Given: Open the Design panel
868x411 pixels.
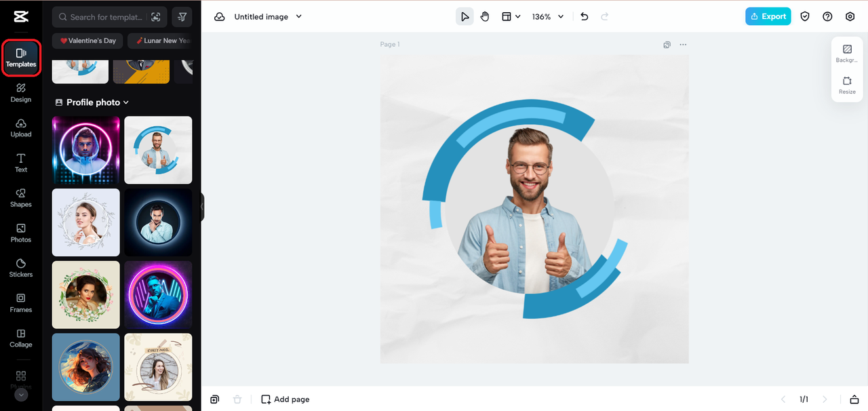Looking at the screenshot, I should pyautogui.click(x=21, y=93).
